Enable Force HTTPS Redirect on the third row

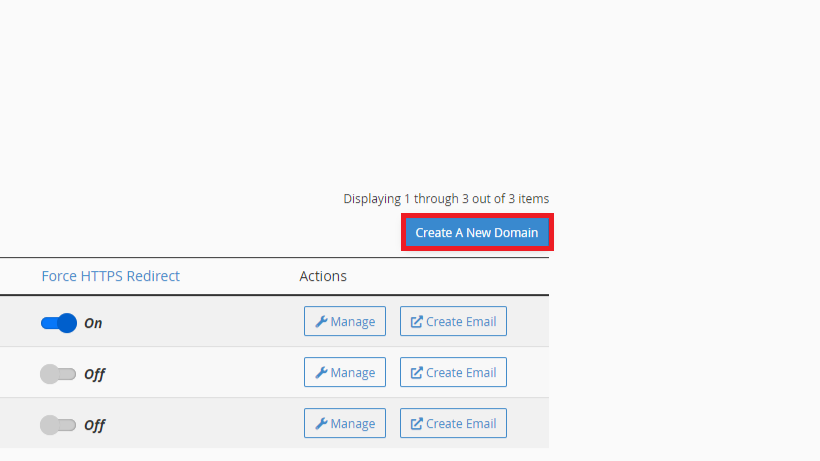[x=58, y=425]
